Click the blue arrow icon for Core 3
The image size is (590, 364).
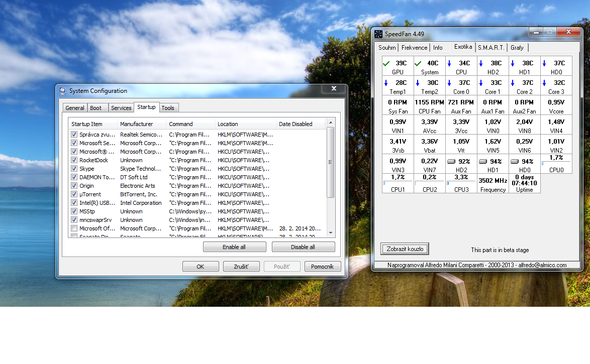tap(544, 83)
